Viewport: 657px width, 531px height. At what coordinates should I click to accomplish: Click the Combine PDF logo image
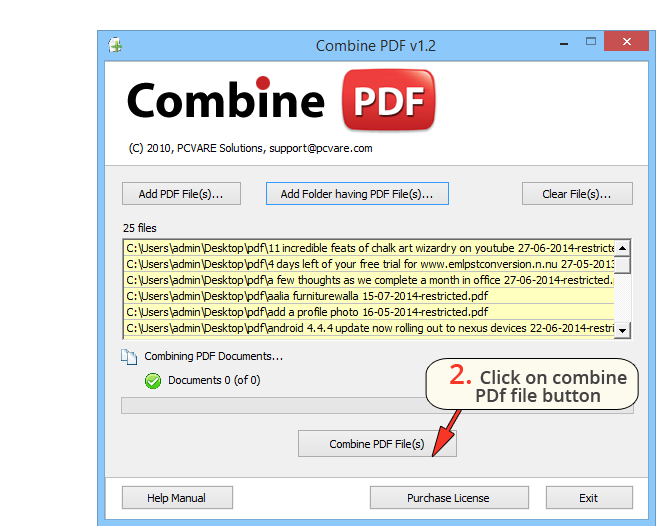tap(281, 101)
